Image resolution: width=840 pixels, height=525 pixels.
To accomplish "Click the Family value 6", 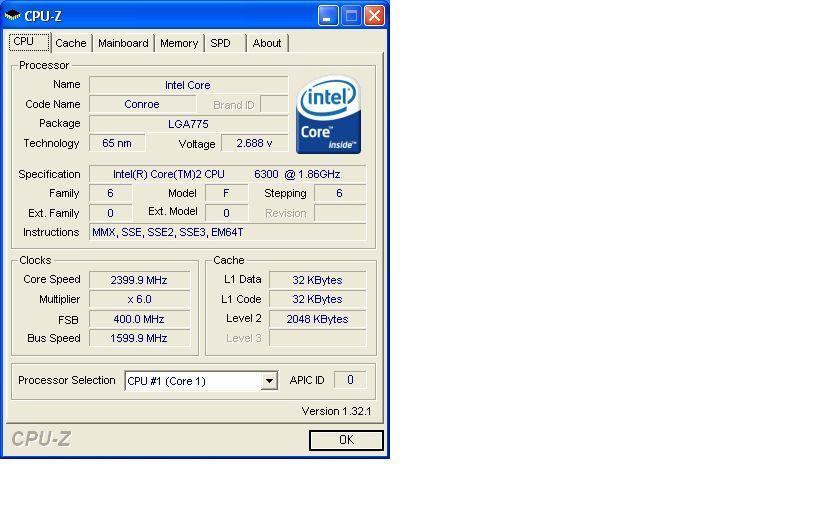I will click(x=110, y=193).
